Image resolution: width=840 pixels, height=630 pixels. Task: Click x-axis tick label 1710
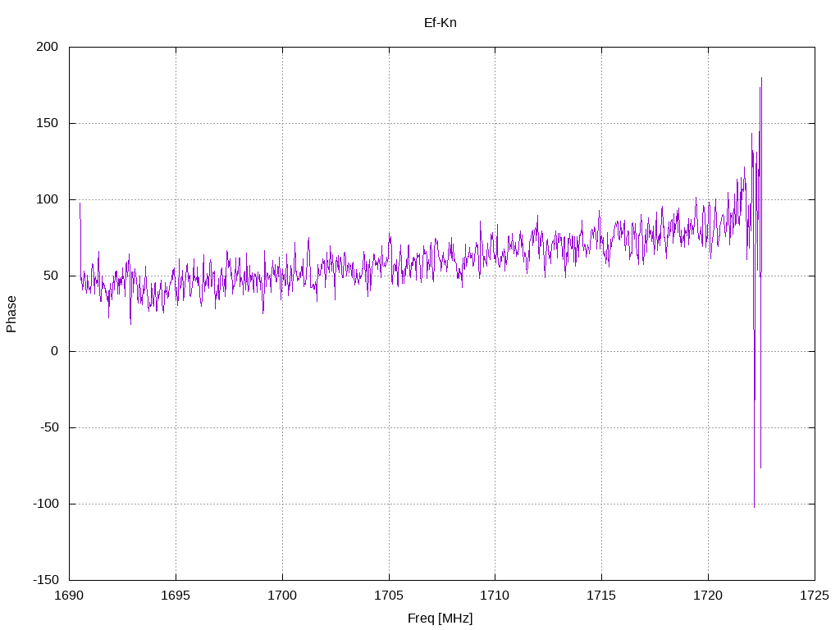click(495, 596)
